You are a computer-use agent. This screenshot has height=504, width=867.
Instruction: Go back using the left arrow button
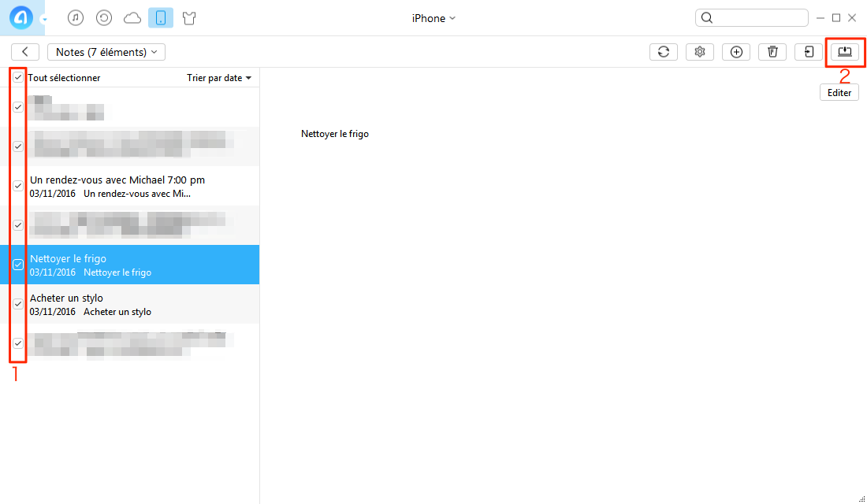[x=25, y=52]
